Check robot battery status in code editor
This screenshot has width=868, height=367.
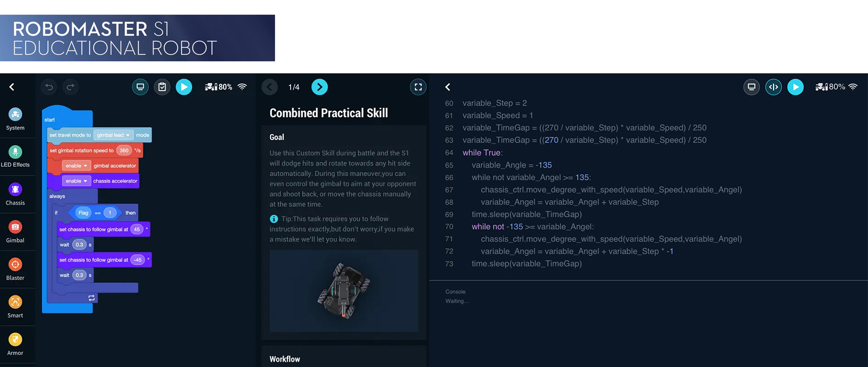[830, 87]
